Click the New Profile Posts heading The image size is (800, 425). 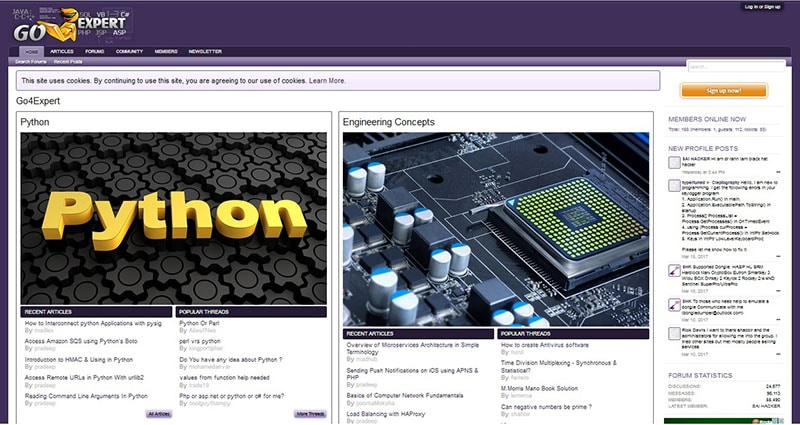(x=703, y=148)
